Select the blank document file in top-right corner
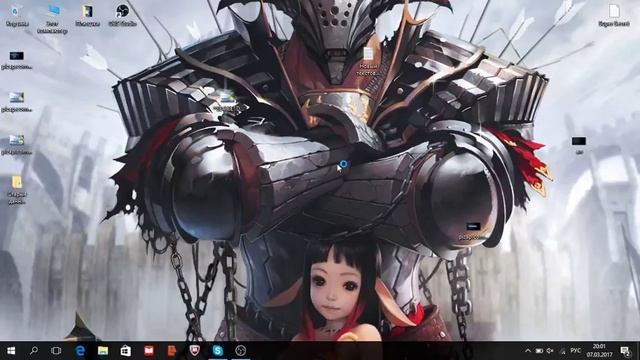The image size is (640, 360). point(613,16)
